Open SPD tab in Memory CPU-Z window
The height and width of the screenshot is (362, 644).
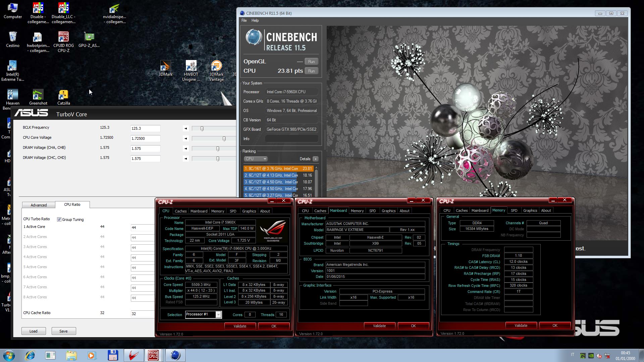pos(514,210)
